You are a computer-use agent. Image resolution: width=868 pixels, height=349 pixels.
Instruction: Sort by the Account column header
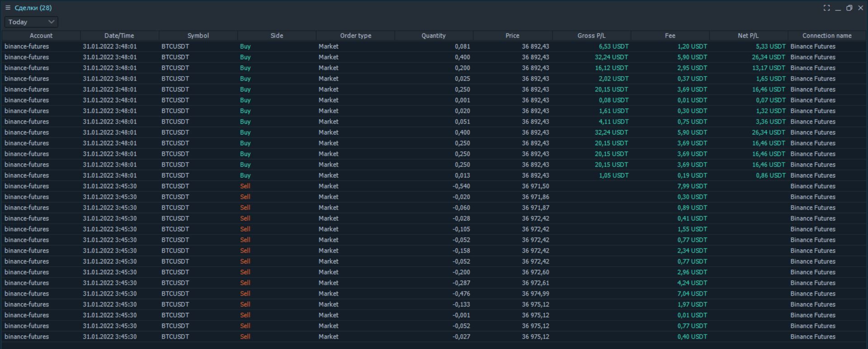41,35
